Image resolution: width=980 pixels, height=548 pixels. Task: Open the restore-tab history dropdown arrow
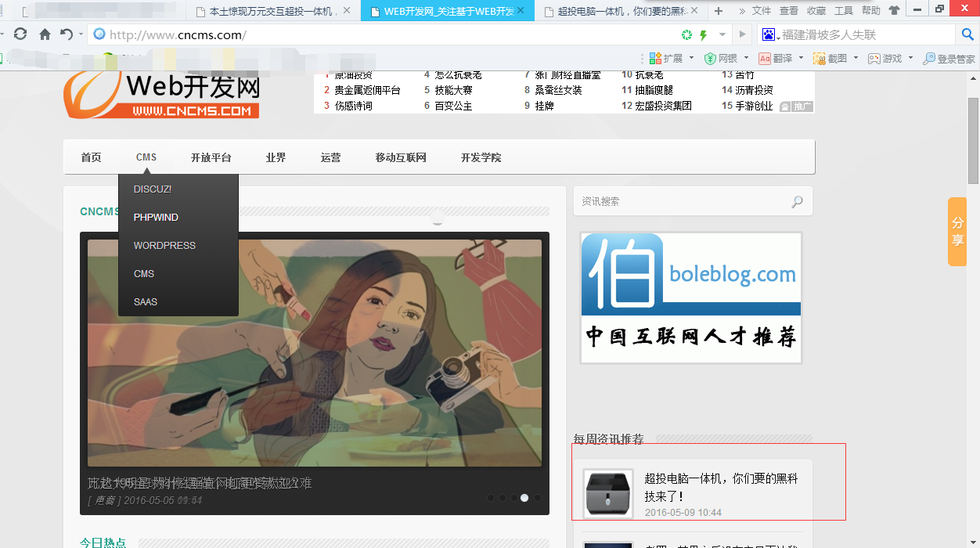pos(81,35)
